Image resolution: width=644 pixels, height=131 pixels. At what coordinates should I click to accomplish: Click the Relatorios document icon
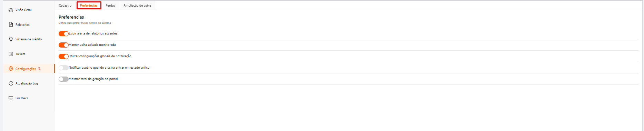(x=11, y=24)
